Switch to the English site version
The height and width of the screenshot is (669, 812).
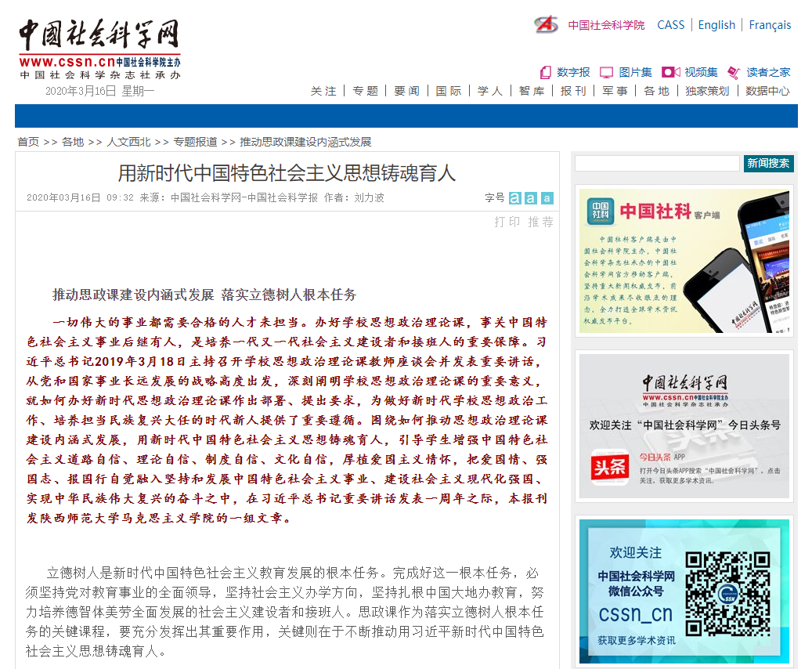pyautogui.click(x=716, y=25)
